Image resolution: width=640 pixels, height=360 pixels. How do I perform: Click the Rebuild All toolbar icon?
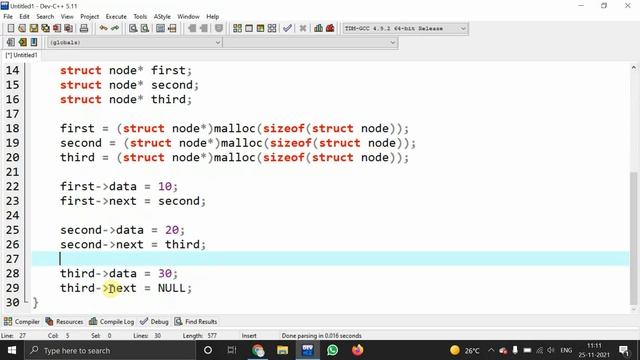[x=272, y=28]
